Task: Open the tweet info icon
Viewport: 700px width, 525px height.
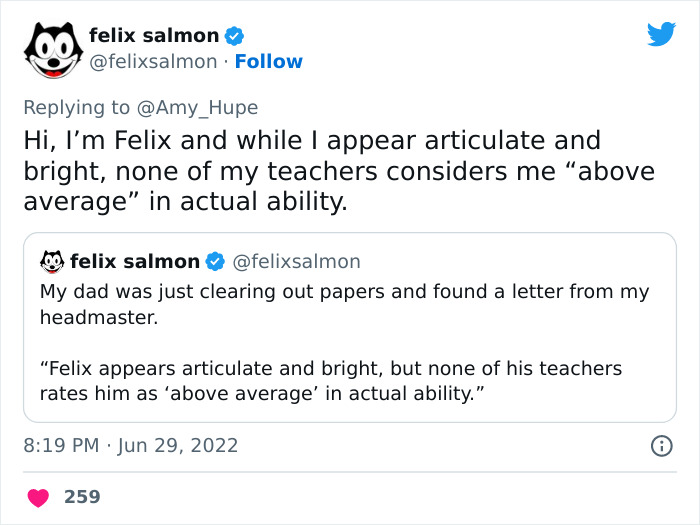Action: [661, 446]
